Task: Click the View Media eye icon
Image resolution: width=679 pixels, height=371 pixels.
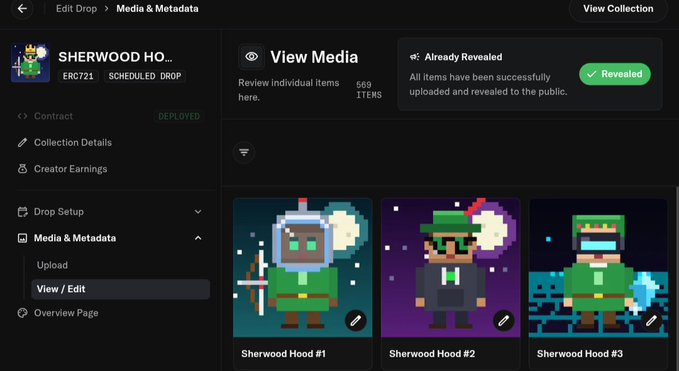Action: [251, 57]
